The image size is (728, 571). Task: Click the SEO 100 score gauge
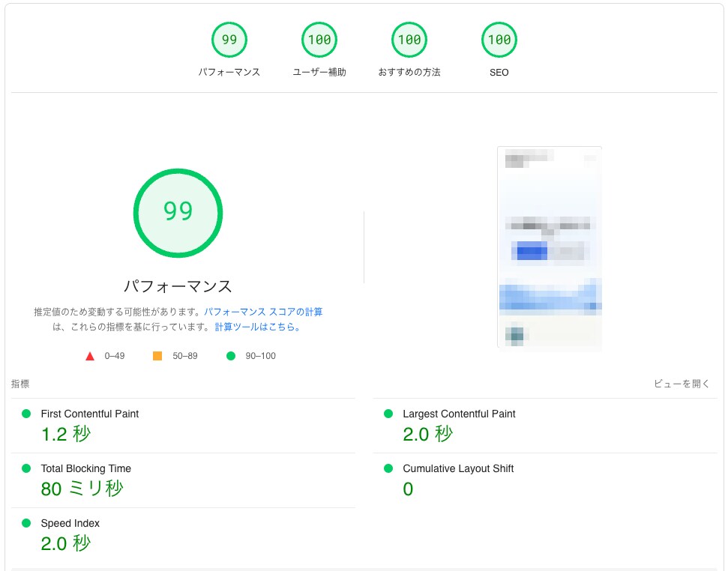coord(499,40)
